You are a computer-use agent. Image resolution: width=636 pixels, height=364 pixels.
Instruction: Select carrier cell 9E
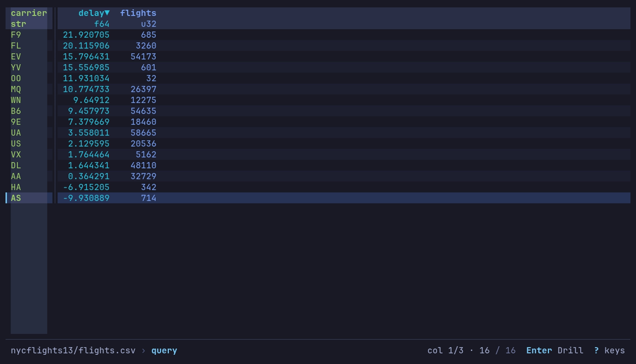[16, 122]
